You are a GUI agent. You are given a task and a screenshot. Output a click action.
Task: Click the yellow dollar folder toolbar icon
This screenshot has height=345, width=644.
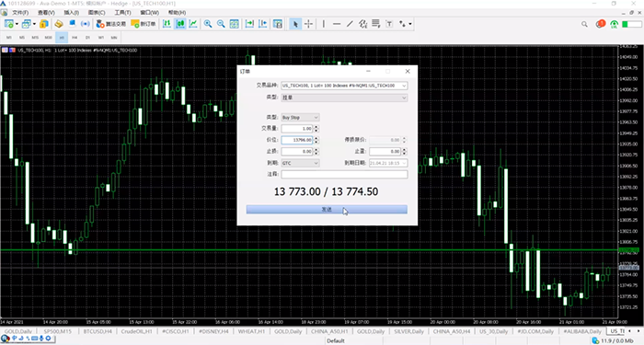click(x=44, y=24)
